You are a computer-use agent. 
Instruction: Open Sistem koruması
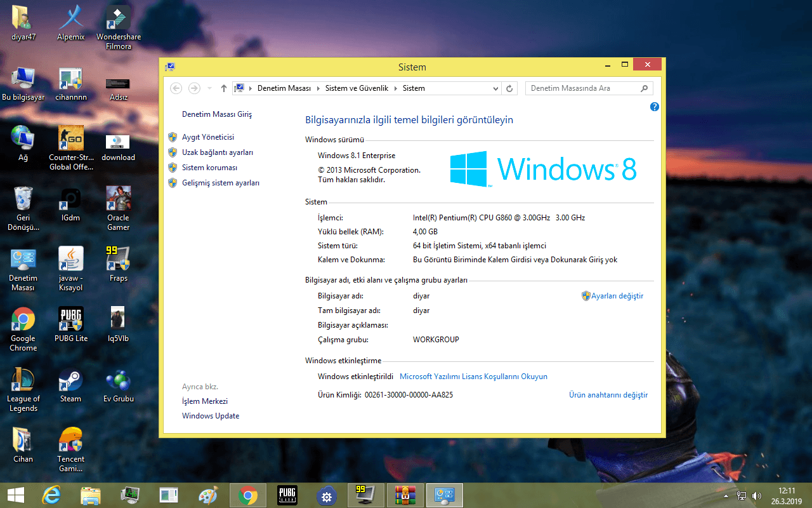(x=209, y=168)
